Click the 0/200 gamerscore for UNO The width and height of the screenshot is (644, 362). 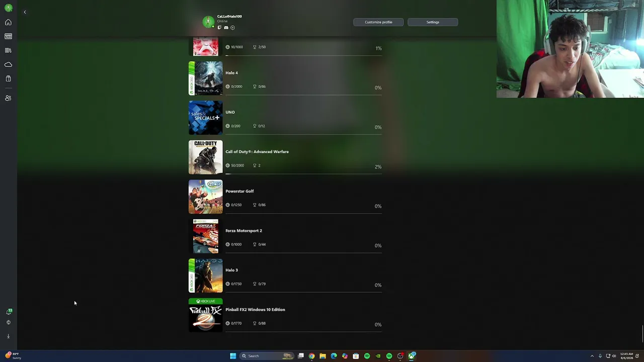(235, 126)
